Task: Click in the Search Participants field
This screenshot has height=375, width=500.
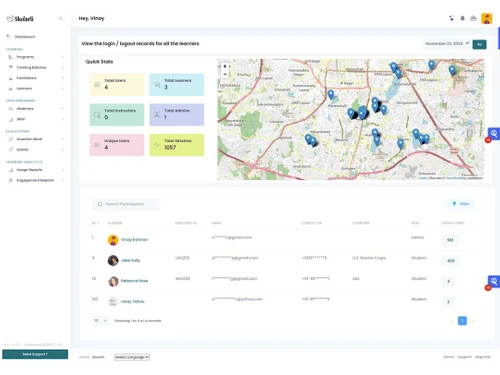Action: point(126,204)
